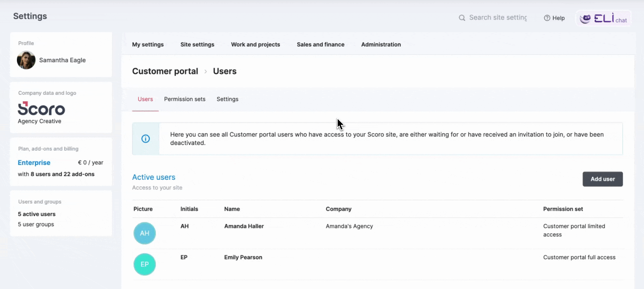Open 5 user groups link
644x289 pixels.
click(36, 224)
